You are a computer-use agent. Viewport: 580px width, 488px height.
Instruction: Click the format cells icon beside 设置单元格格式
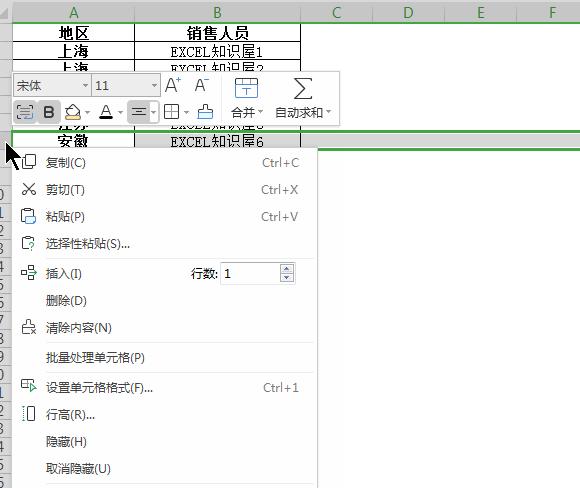(x=29, y=386)
